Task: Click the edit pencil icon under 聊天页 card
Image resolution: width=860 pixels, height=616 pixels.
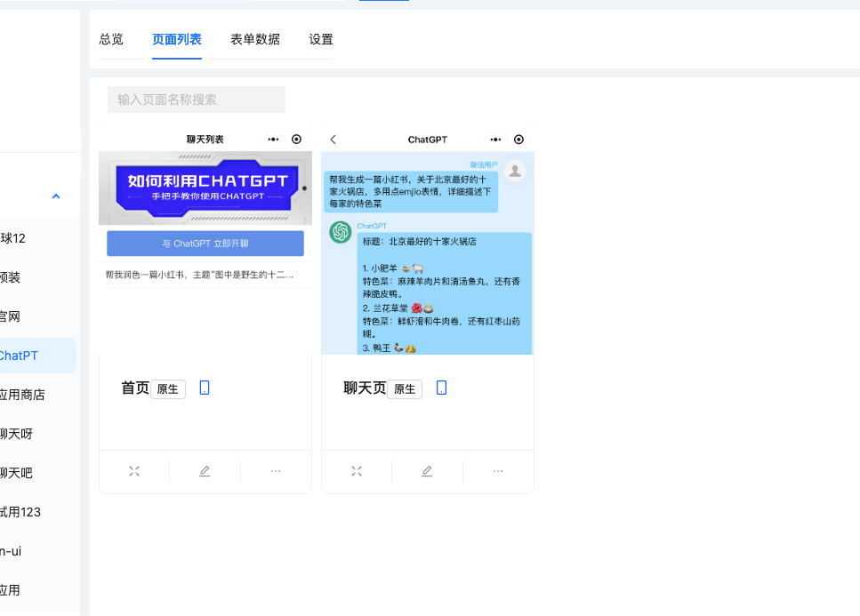Action: point(427,471)
